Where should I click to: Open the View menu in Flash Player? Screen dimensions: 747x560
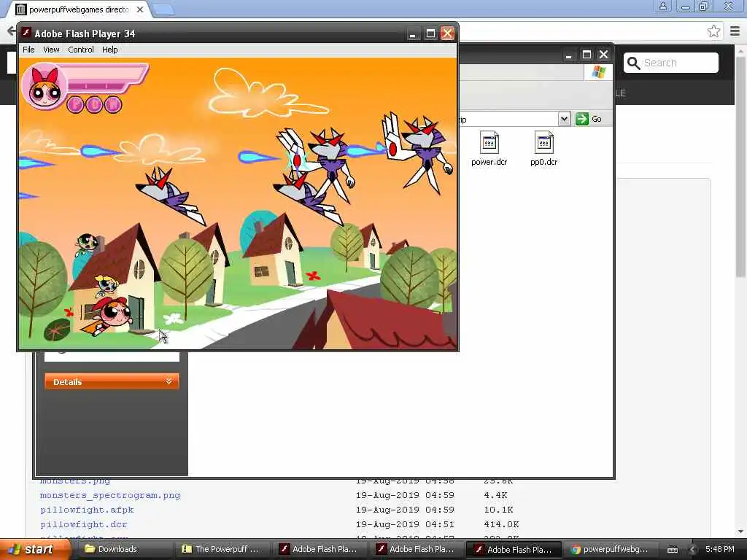[x=51, y=50]
